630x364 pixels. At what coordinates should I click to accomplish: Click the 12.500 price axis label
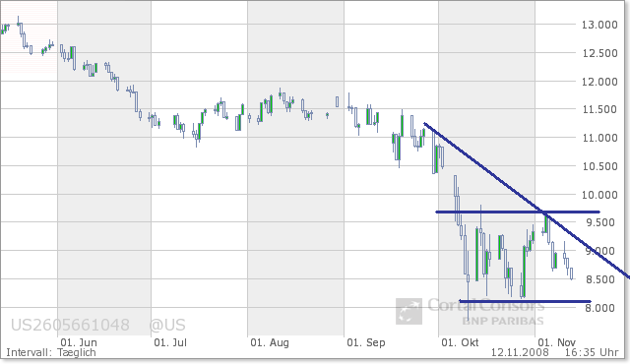[599, 53]
